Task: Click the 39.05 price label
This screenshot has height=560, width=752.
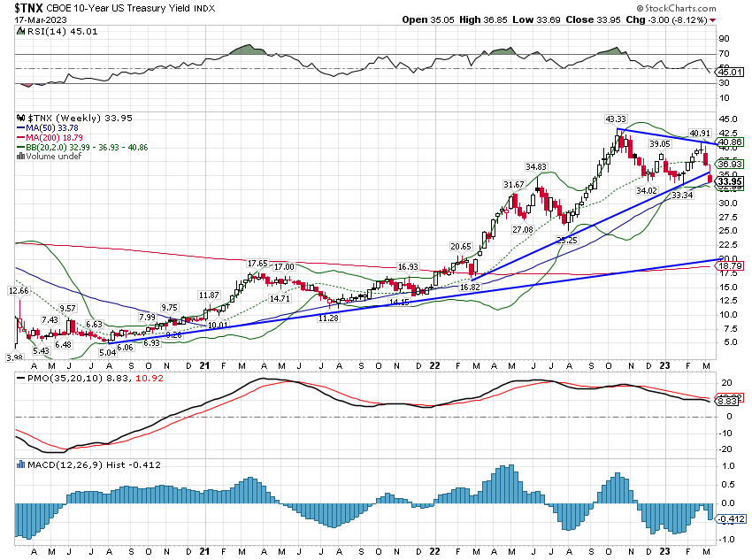Action: pyautogui.click(x=660, y=144)
